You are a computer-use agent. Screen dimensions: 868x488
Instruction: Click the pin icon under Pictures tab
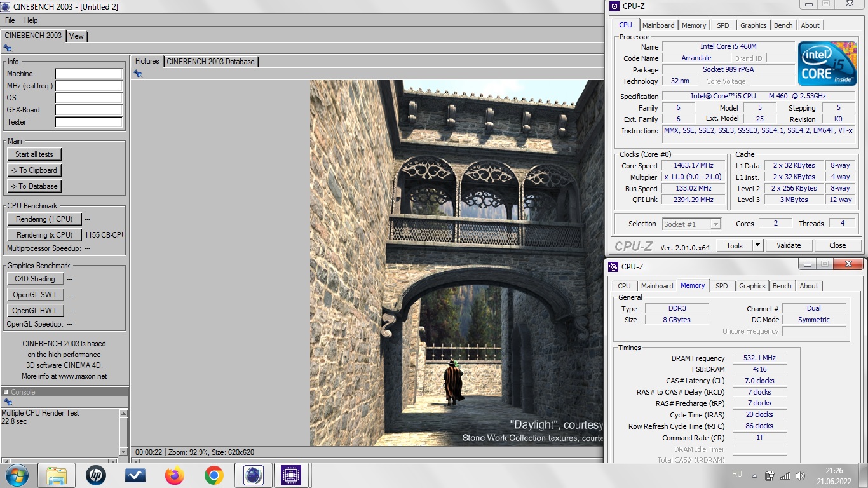(x=138, y=74)
